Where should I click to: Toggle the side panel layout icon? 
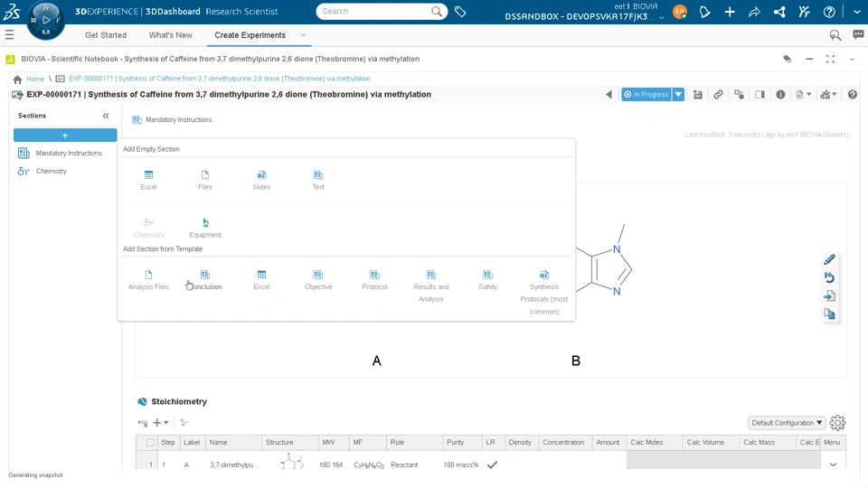[x=760, y=95]
